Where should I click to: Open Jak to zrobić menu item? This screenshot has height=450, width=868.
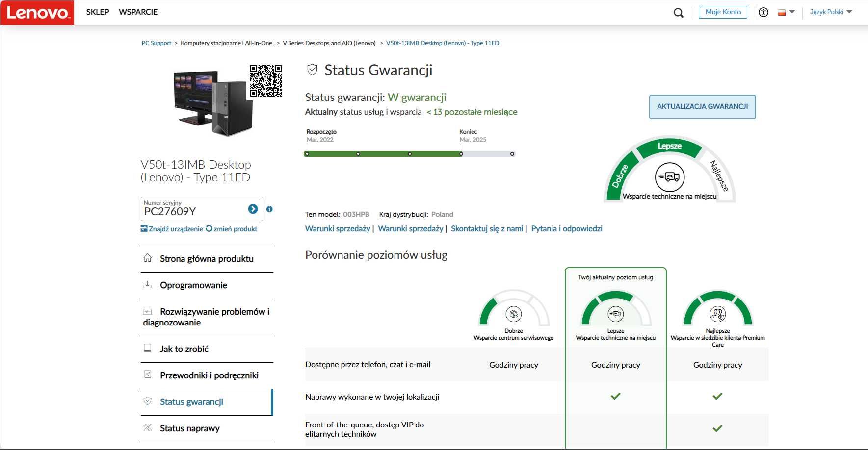[x=207, y=349]
